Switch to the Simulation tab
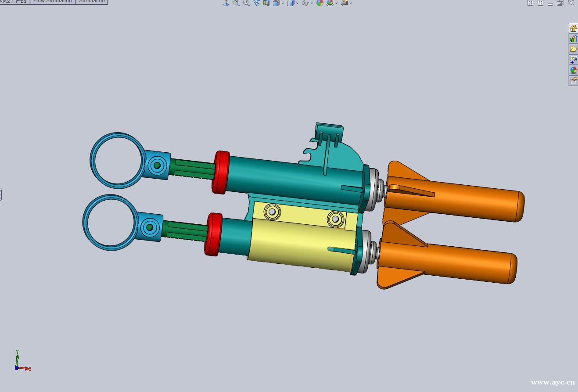Viewport: 578px width, 392px height. pyautogui.click(x=92, y=1)
